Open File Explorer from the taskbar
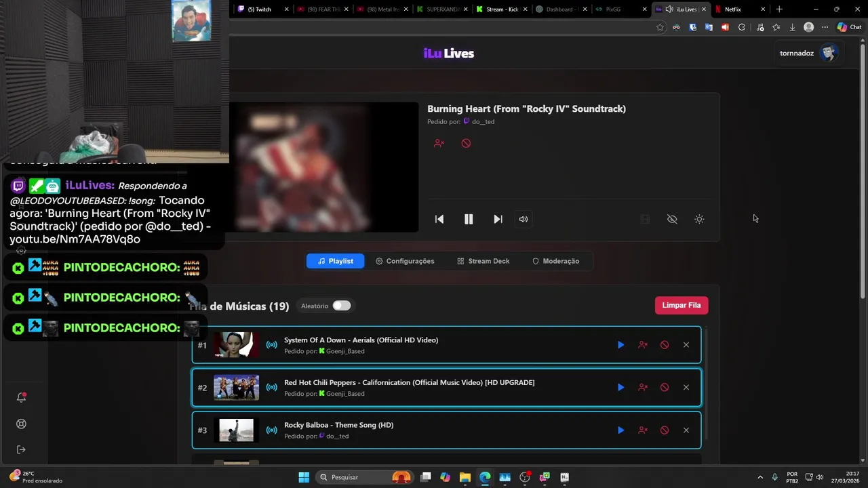The width and height of the screenshot is (868, 488). point(465,477)
